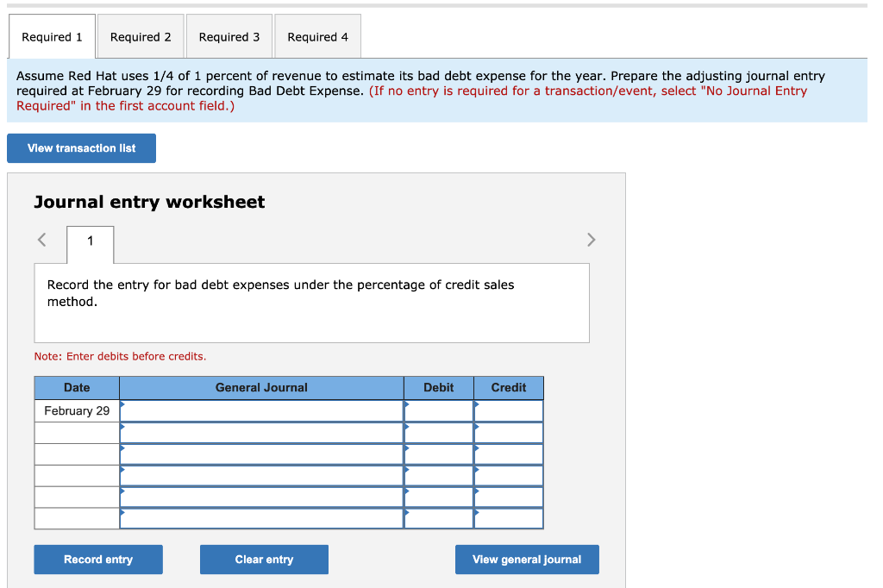The image size is (883, 588).
Task: Open General Journal account dropdown in third row
Action: coord(261,454)
